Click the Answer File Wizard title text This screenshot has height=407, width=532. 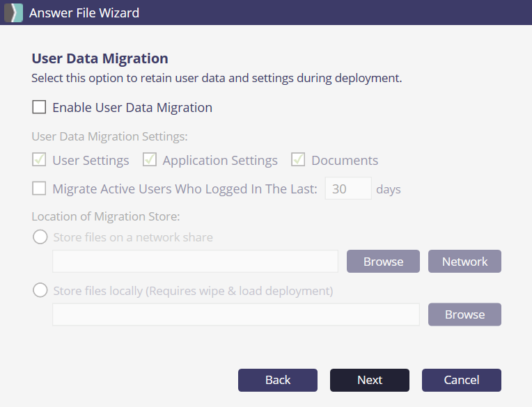pos(84,13)
